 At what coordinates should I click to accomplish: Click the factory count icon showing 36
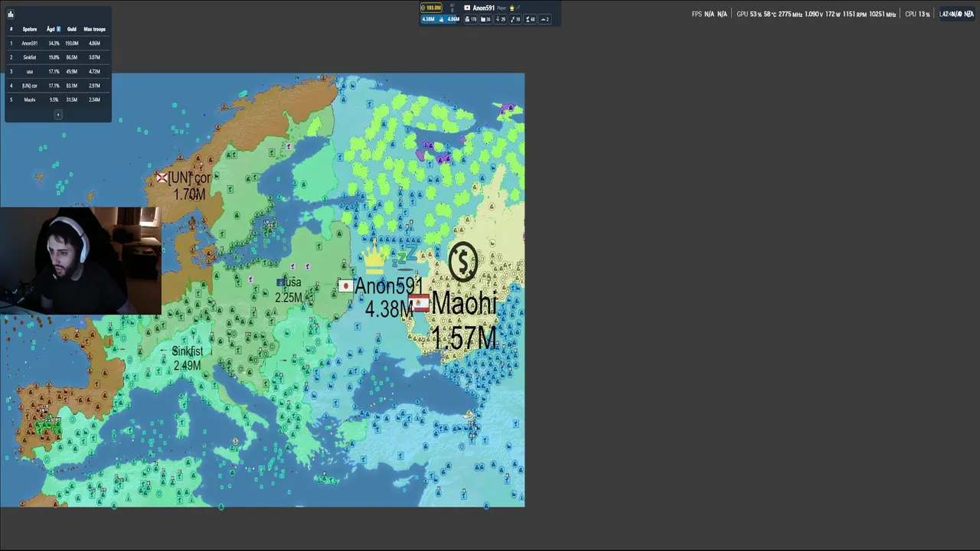485,19
